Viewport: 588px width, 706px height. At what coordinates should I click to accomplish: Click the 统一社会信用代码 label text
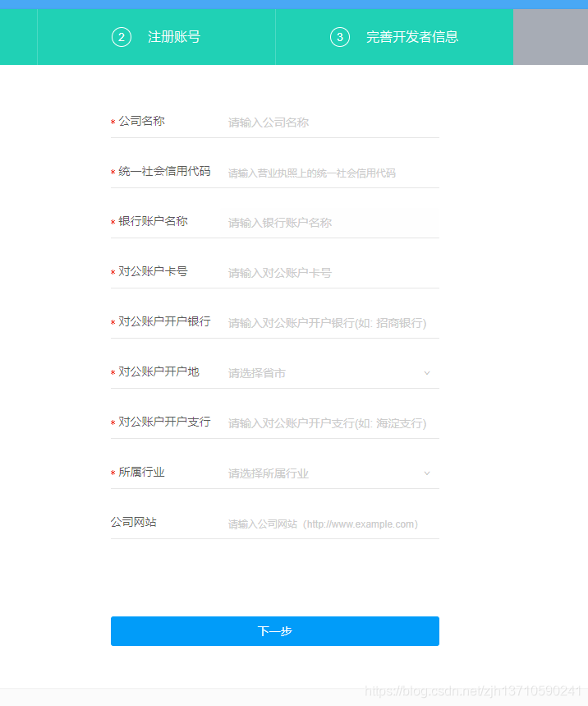point(165,171)
